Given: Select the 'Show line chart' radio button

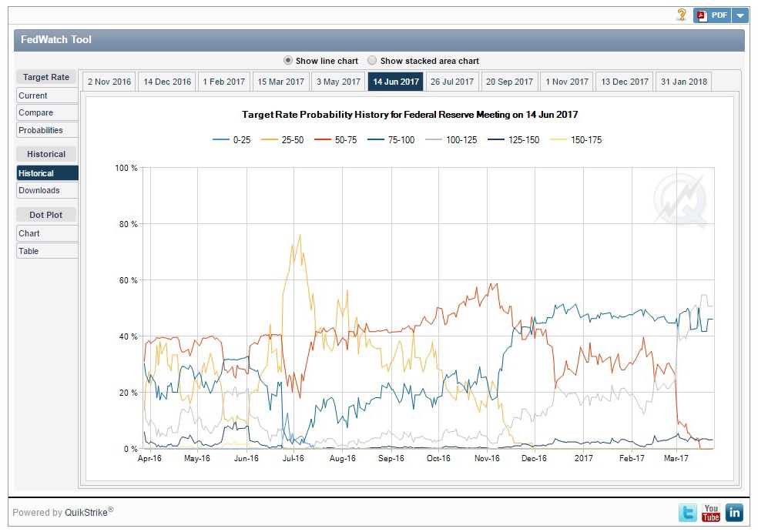Looking at the screenshot, I should 288,60.
